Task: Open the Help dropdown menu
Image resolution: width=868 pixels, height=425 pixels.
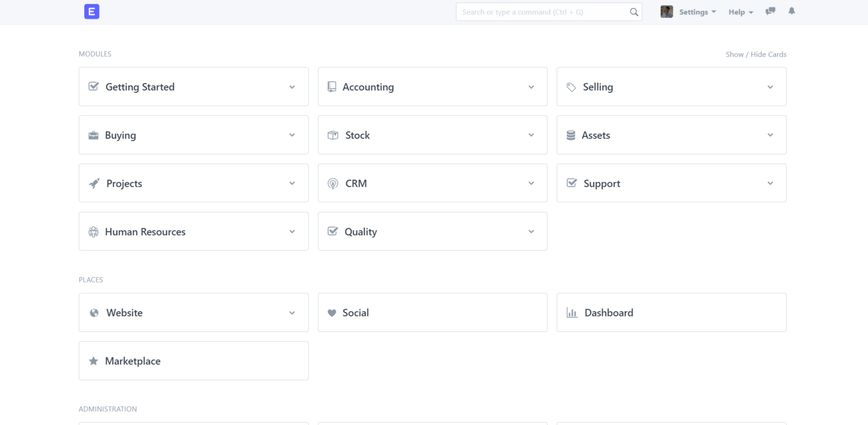Action: (741, 12)
